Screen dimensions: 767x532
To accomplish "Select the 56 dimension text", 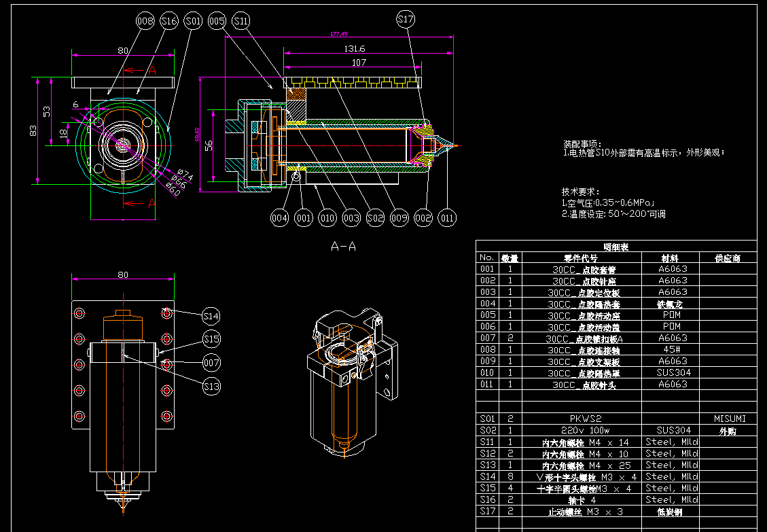I will pos(209,144).
